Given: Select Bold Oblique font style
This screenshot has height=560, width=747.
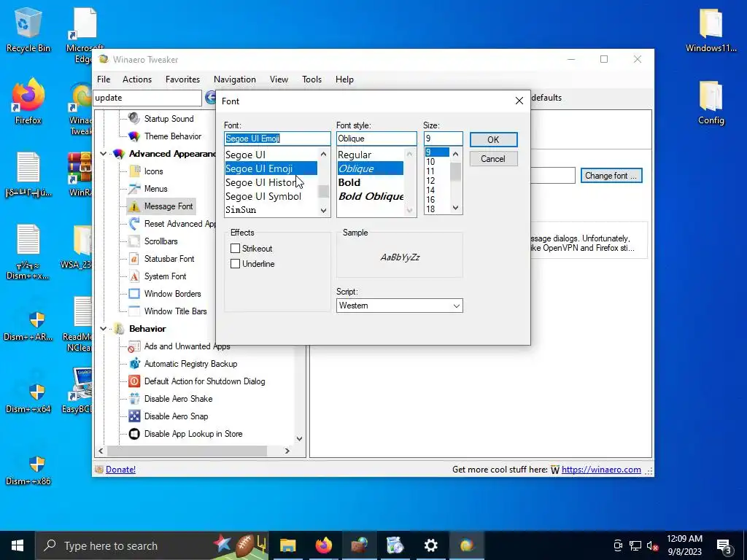Looking at the screenshot, I should [371, 196].
